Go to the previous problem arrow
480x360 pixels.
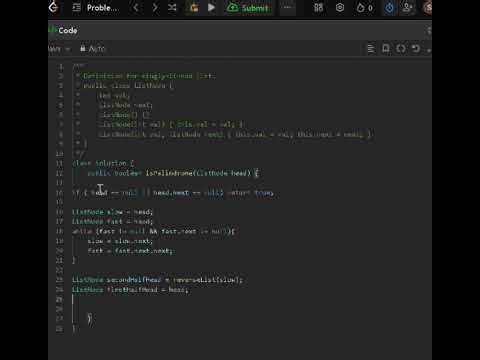[x=136, y=7]
